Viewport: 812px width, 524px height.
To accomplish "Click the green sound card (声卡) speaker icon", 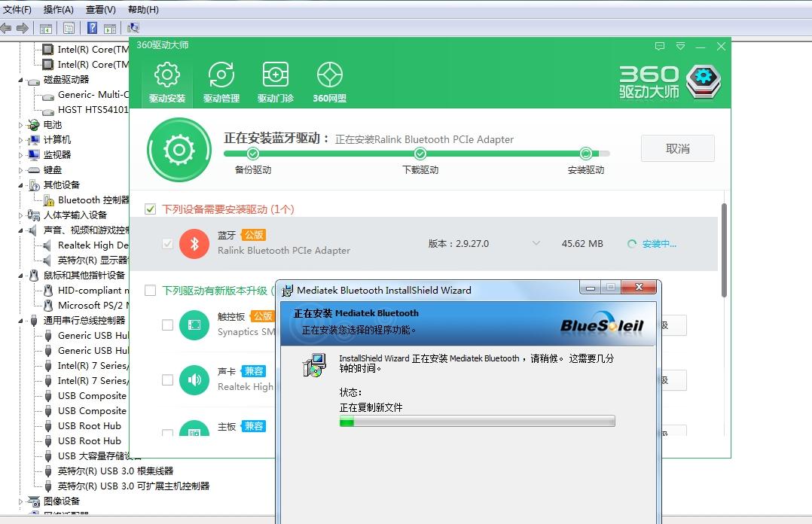I will (x=194, y=380).
